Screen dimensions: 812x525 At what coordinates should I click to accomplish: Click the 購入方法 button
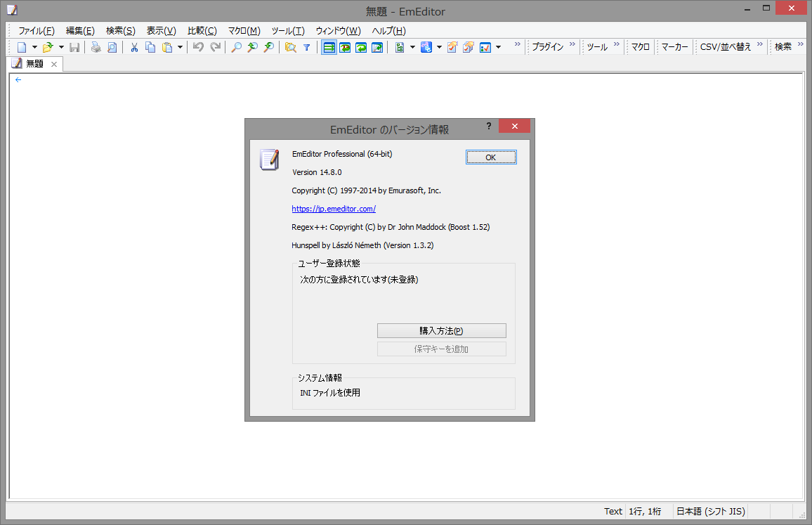pyautogui.click(x=441, y=330)
